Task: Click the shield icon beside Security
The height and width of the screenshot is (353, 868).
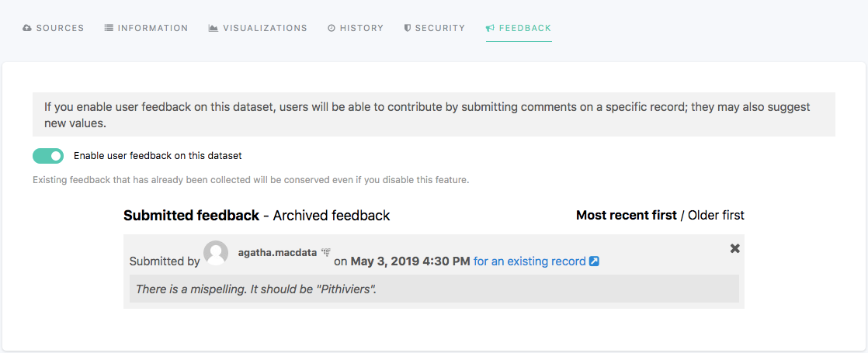Action: point(408,28)
